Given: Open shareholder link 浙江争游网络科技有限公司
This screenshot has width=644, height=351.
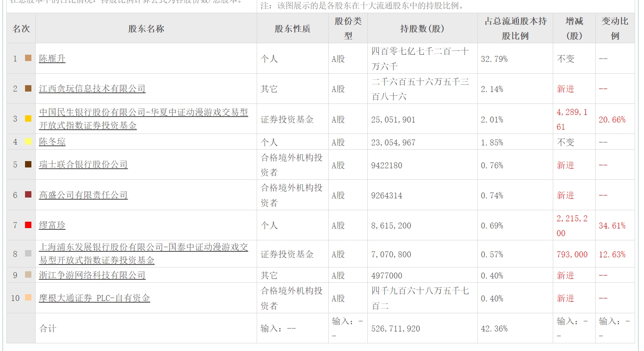Looking at the screenshot, I should 92,275.
